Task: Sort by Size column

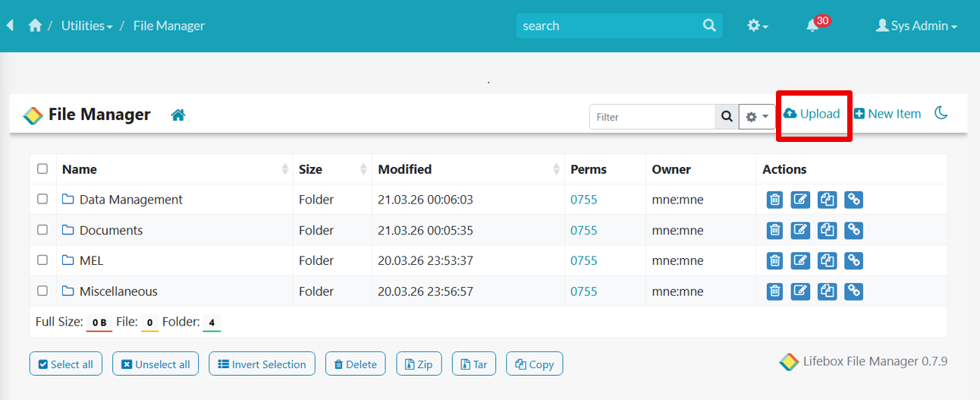Action: tap(332, 169)
